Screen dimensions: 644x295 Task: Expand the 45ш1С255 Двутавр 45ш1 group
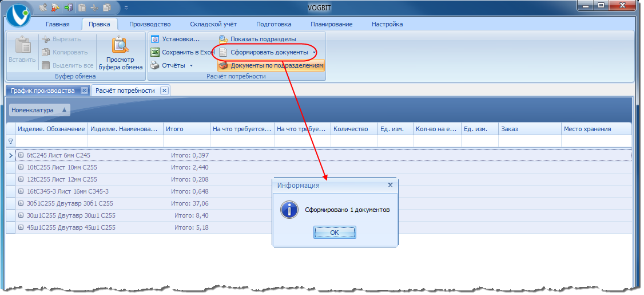point(21,227)
